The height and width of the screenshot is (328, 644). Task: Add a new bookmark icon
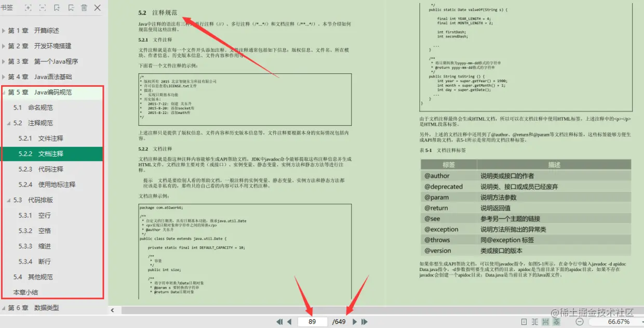[x=57, y=8]
